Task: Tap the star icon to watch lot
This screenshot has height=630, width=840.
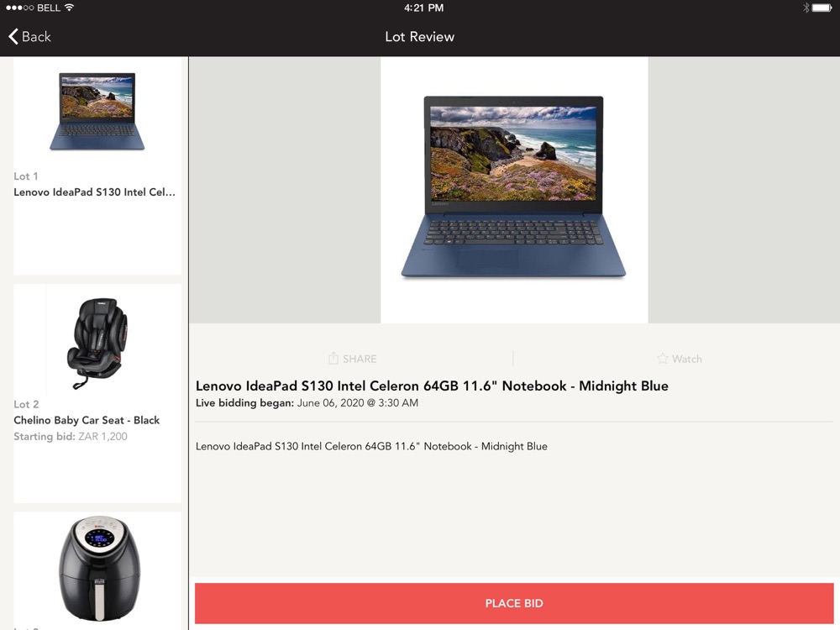Action: [663, 359]
